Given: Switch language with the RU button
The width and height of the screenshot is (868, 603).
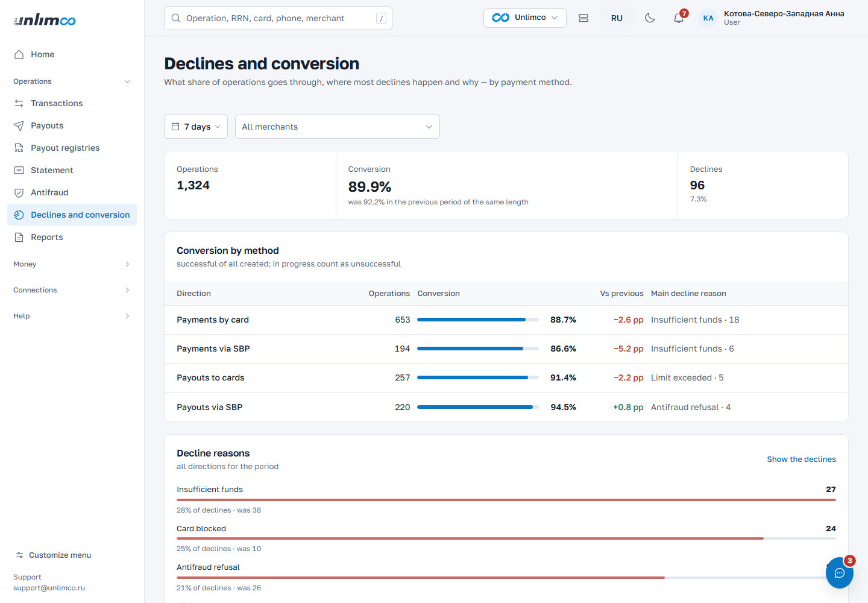Looking at the screenshot, I should pos(617,18).
